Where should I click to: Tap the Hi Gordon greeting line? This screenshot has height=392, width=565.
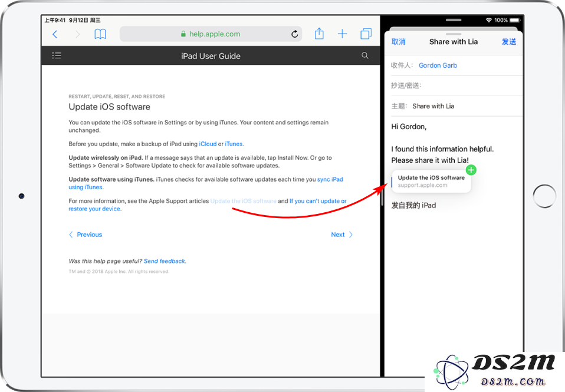coord(409,127)
